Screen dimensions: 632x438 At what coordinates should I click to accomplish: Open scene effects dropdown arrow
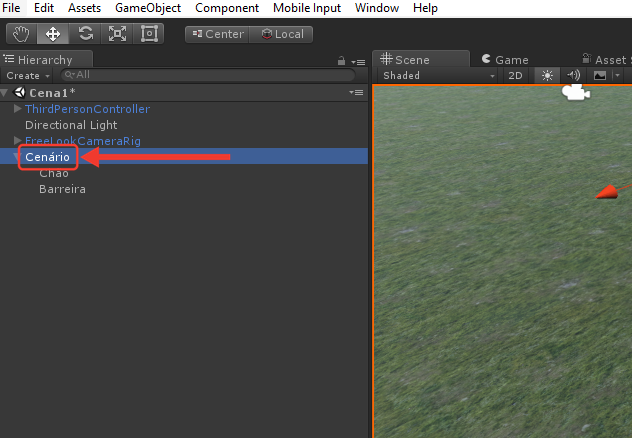pos(617,75)
